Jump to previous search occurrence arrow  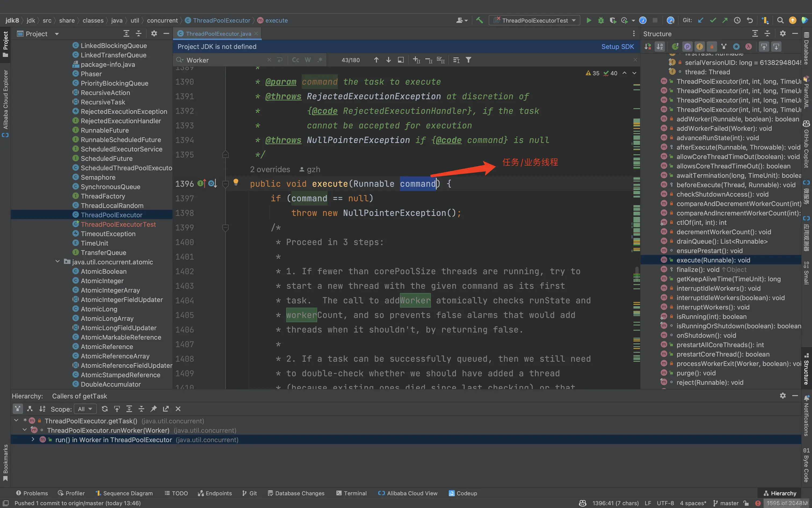[376, 60]
